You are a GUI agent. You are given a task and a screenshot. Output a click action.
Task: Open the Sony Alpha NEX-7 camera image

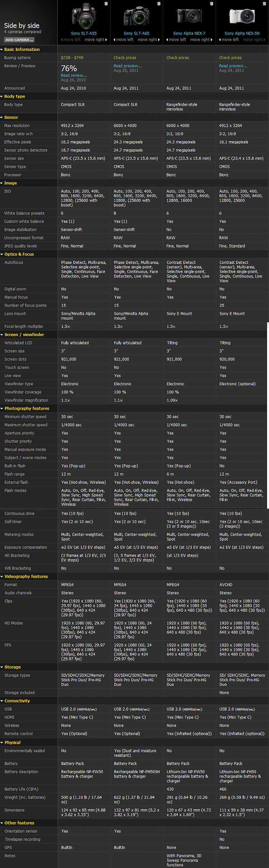pyautogui.click(x=189, y=16)
